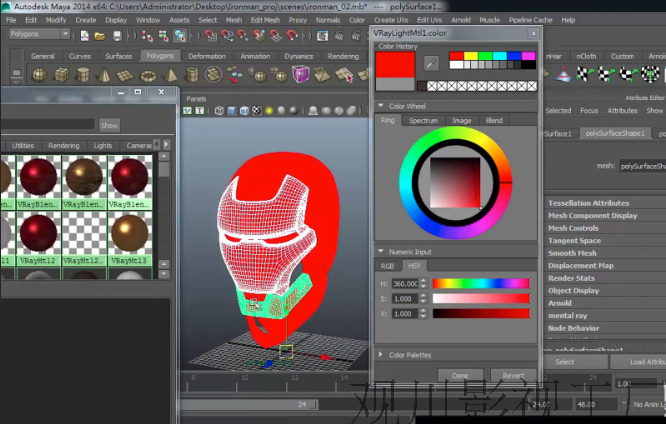Collapse the Color Wheel section
The width and height of the screenshot is (666, 424).
pyautogui.click(x=381, y=106)
